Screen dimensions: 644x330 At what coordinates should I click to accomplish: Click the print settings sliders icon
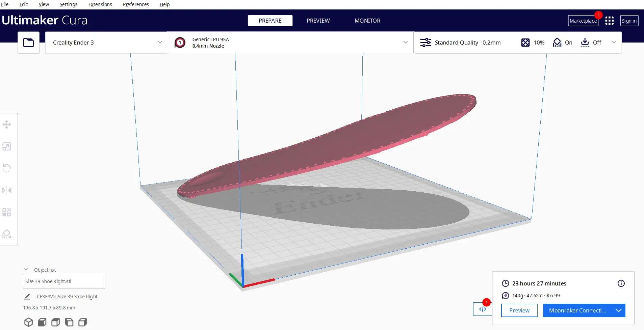click(x=426, y=43)
